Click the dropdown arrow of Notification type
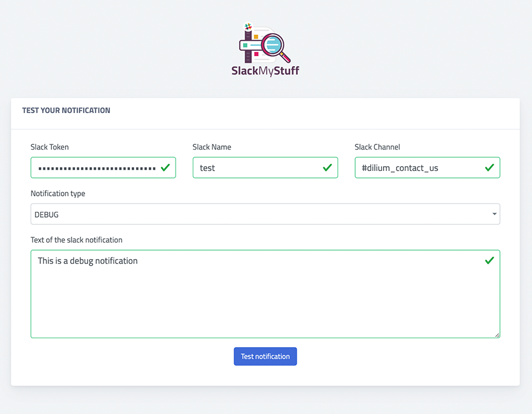Viewport: 532px width, 414px height. [x=494, y=214]
